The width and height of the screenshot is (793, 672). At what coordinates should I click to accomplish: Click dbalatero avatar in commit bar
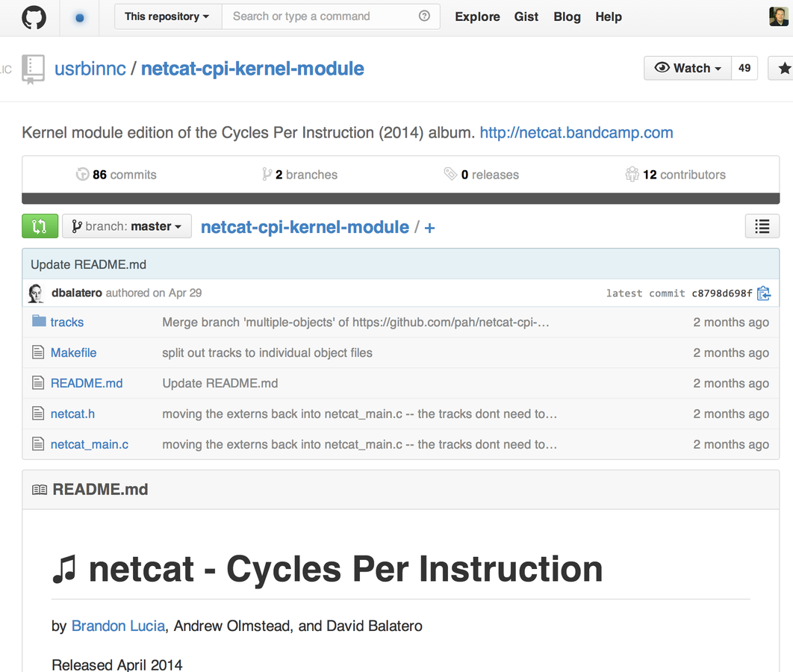pos(36,293)
